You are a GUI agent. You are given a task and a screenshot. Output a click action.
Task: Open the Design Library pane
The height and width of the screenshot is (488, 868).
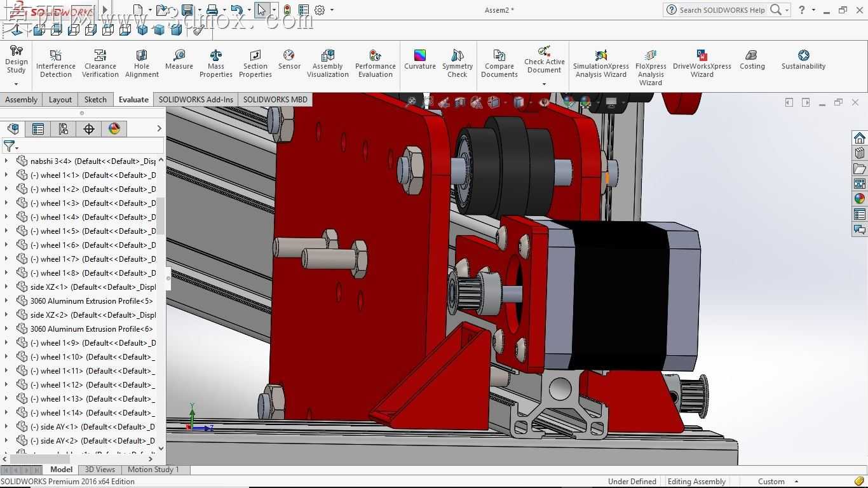pos(860,153)
